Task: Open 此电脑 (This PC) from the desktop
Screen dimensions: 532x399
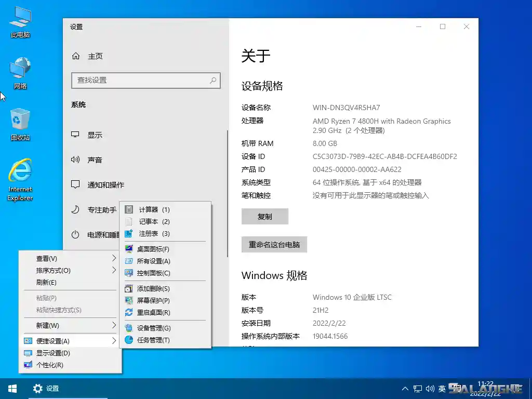Action: pyautogui.click(x=19, y=21)
